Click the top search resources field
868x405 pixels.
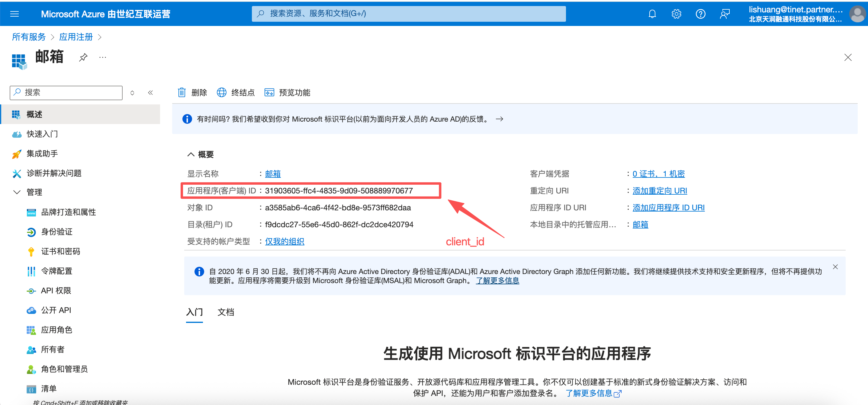click(408, 14)
